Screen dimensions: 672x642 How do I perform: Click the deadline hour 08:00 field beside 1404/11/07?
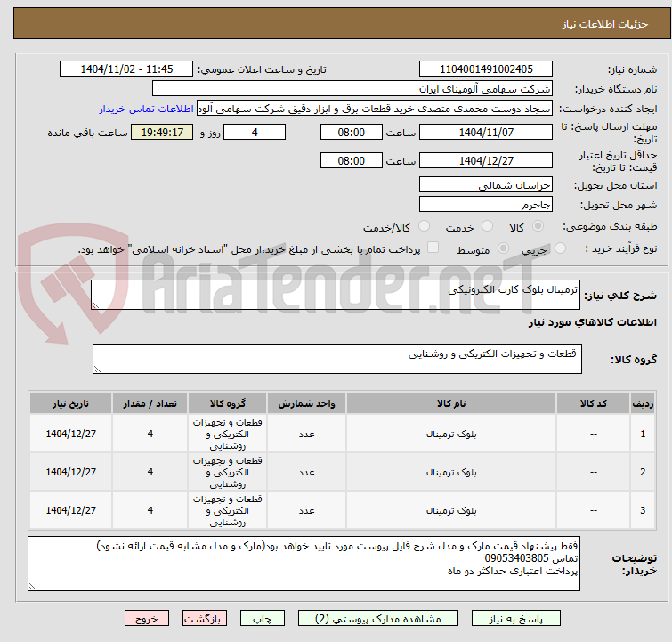(351, 132)
